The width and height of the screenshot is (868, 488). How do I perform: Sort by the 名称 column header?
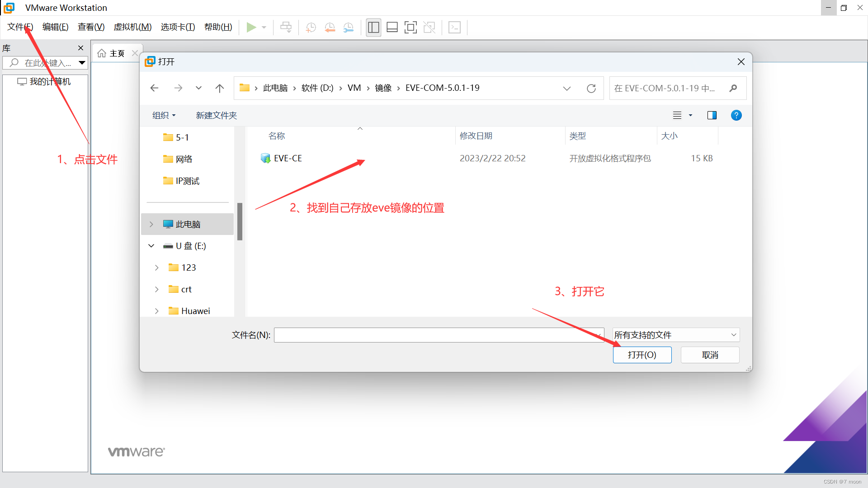click(276, 136)
